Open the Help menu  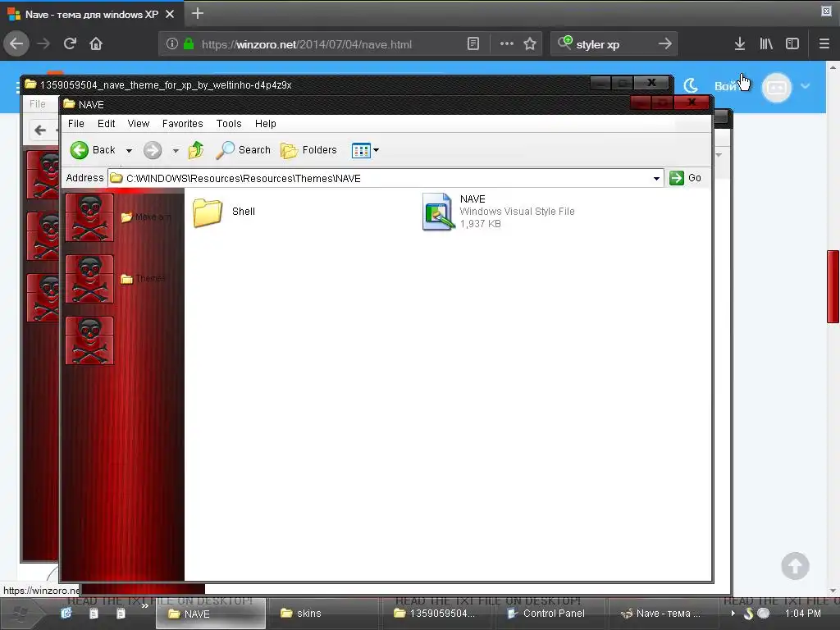point(265,124)
